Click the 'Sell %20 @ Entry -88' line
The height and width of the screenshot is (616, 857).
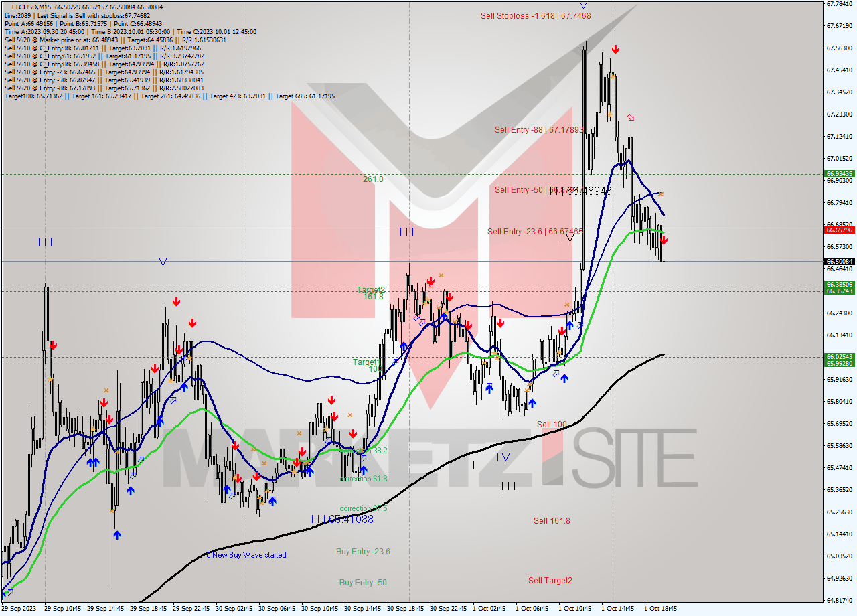coord(104,88)
